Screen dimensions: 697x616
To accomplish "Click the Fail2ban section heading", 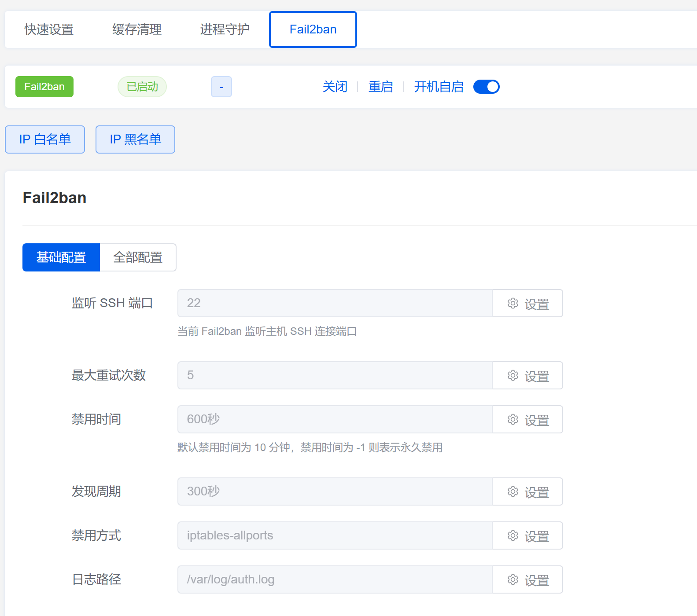I will [55, 198].
